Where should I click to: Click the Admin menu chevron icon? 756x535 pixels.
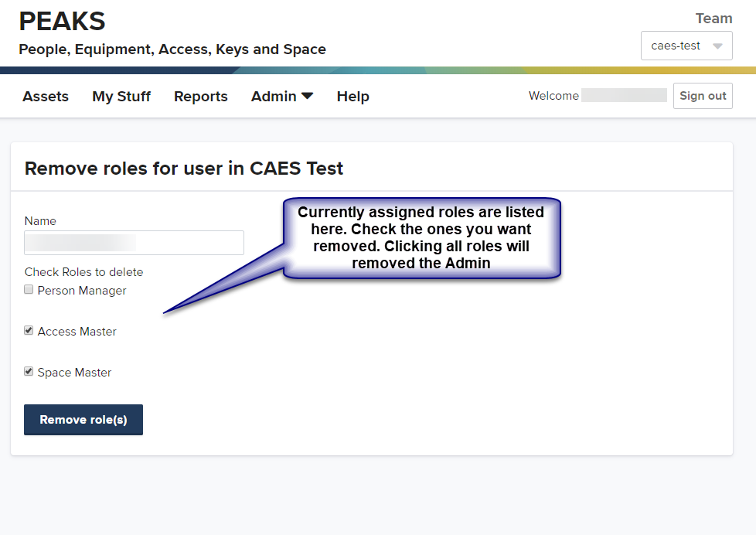308,95
